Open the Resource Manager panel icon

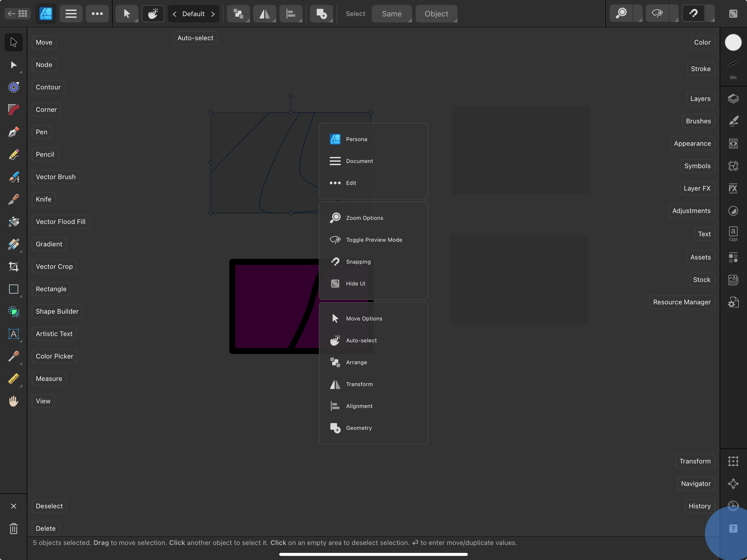coord(733,302)
